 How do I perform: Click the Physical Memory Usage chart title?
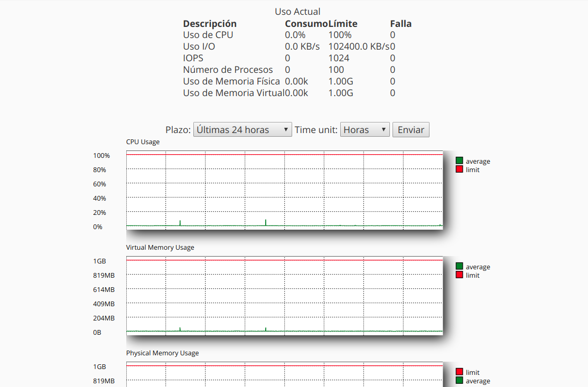tap(162, 353)
